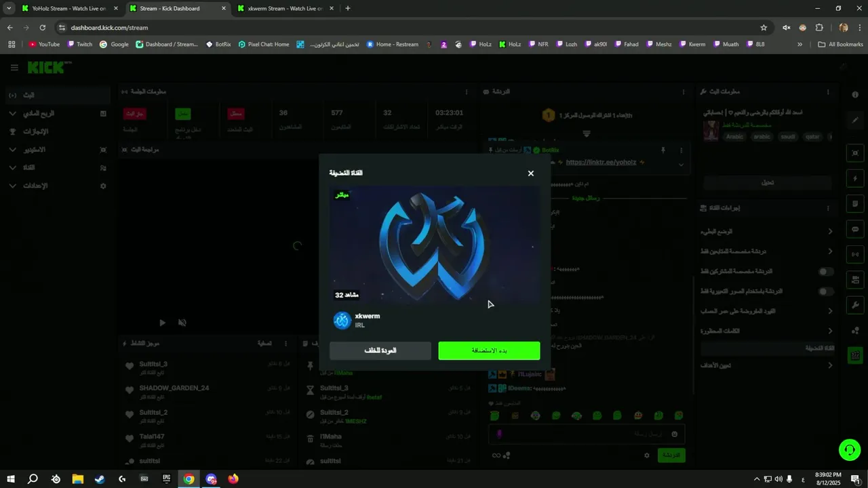The image size is (868, 488).
Task: Play the stream preview video
Action: click(162, 323)
